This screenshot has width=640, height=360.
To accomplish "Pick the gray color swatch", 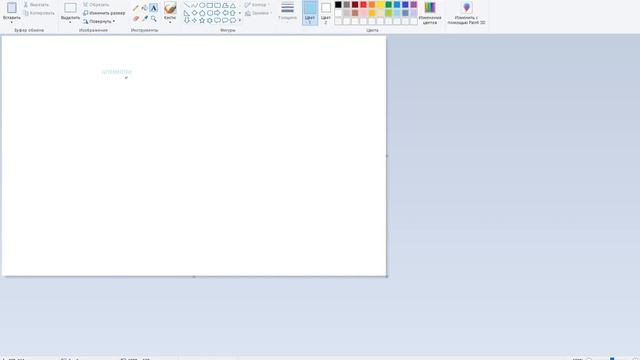I will pos(347,4).
